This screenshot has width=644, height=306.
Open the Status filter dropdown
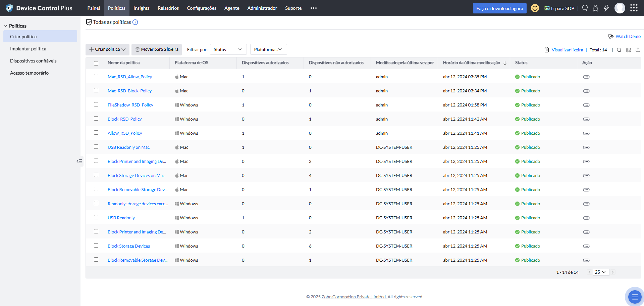pyautogui.click(x=228, y=49)
